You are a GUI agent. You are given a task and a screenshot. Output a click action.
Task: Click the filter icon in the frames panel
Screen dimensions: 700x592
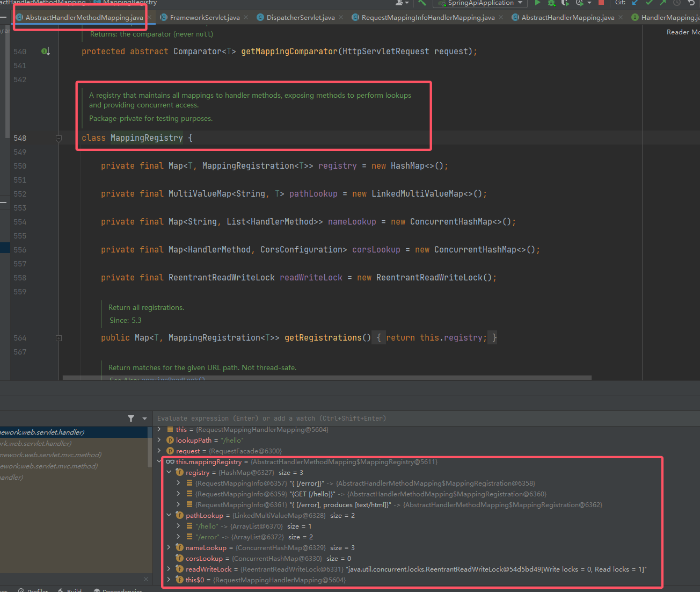click(131, 418)
